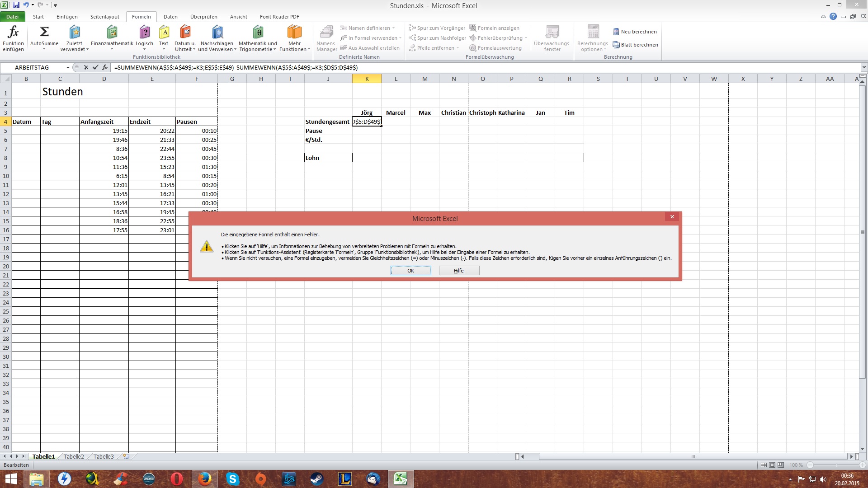This screenshot has height=488, width=868.
Task: Open Nachschlagen und Verweisen functions
Action: coord(217,33)
